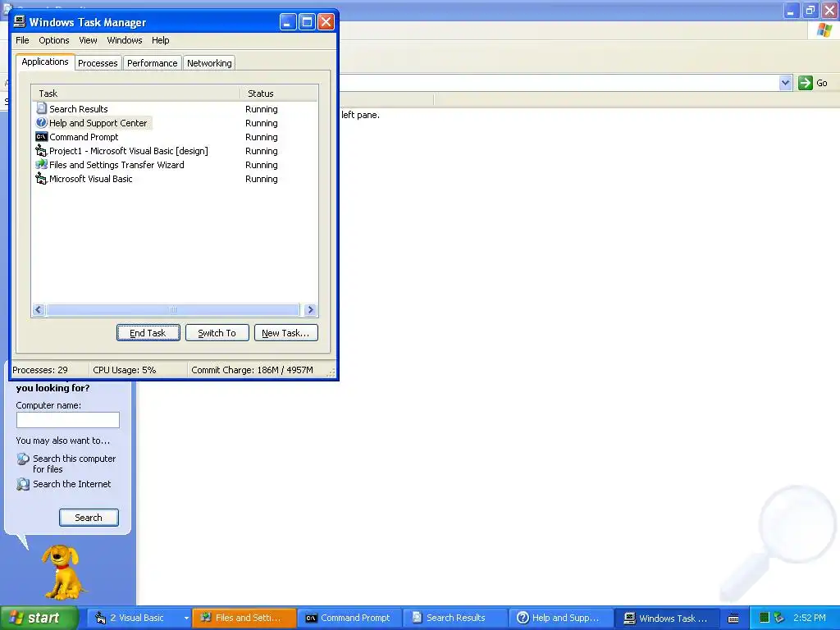
Task: Click the Windows flag logo in Search Results
Action: pyautogui.click(x=824, y=30)
